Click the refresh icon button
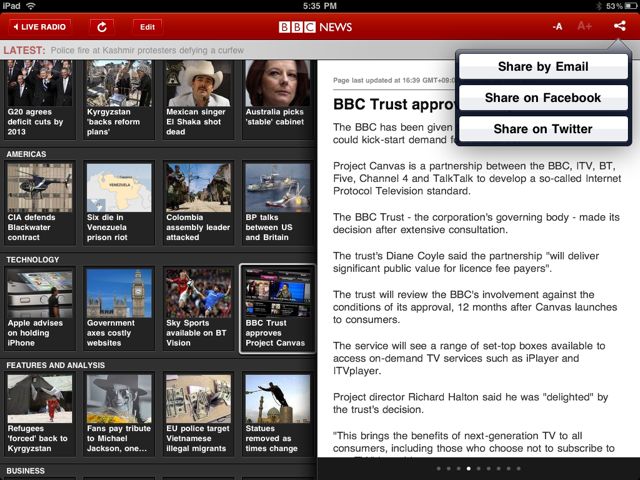This screenshot has width=640, height=480. (102, 27)
